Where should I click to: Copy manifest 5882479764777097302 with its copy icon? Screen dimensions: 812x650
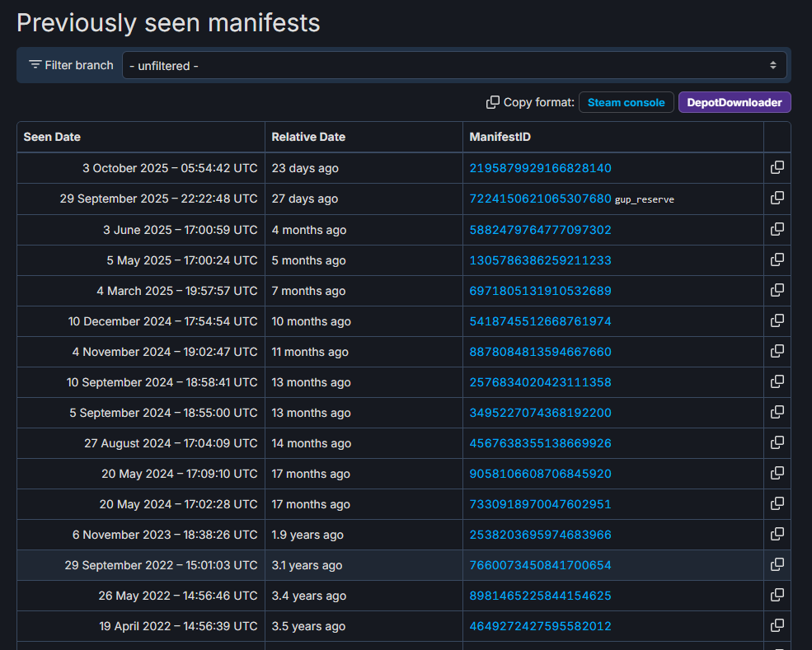(777, 229)
